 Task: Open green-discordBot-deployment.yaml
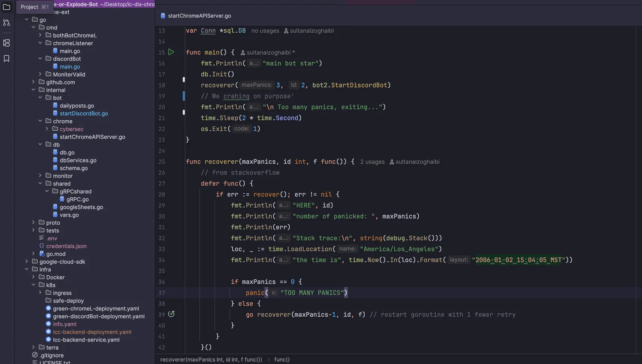99,316
